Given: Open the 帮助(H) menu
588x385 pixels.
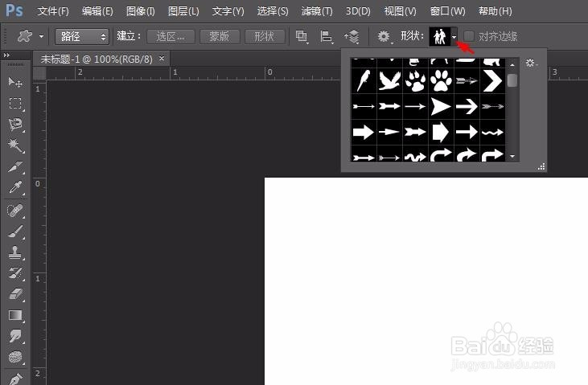Looking at the screenshot, I should click(x=495, y=11).
